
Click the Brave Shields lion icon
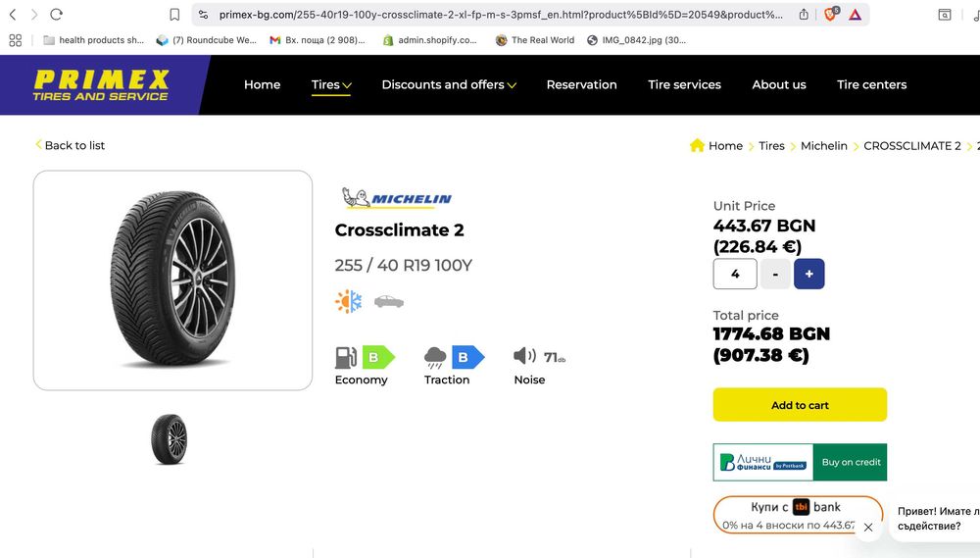coord(831,15)
